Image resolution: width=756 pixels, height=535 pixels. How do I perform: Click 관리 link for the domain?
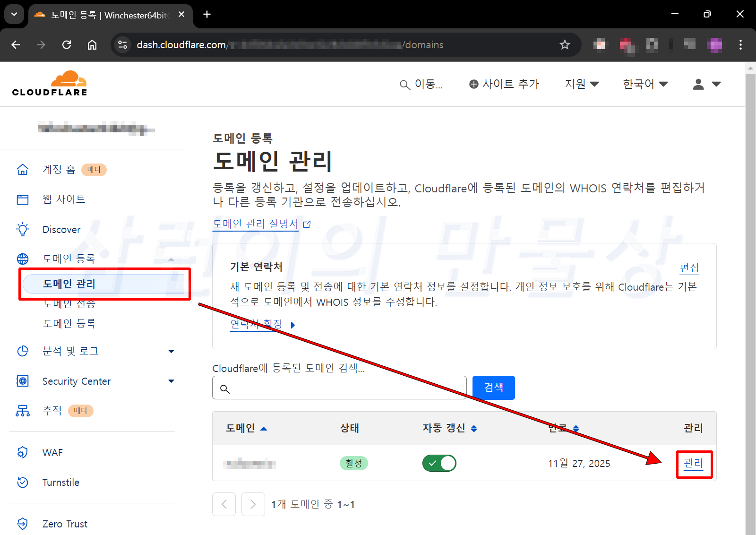pos(693,463)
